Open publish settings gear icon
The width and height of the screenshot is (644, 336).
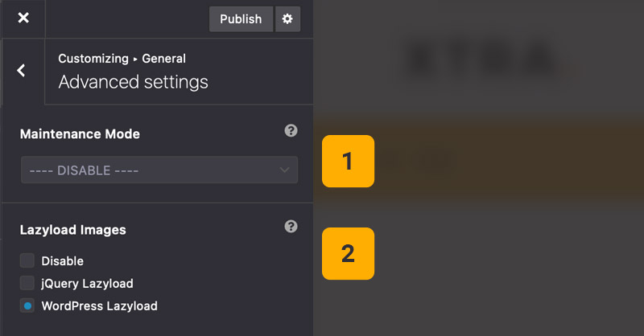click(x=287, y=18)
